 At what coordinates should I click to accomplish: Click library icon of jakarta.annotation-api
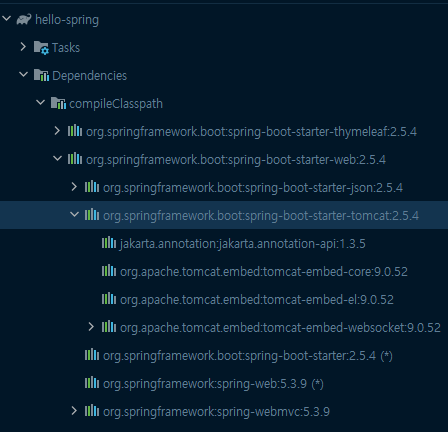click(109, 243)
